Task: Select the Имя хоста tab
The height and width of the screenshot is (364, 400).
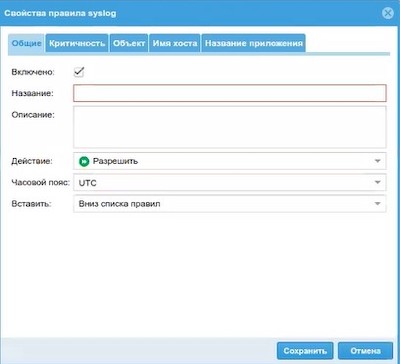Action: 175,43
